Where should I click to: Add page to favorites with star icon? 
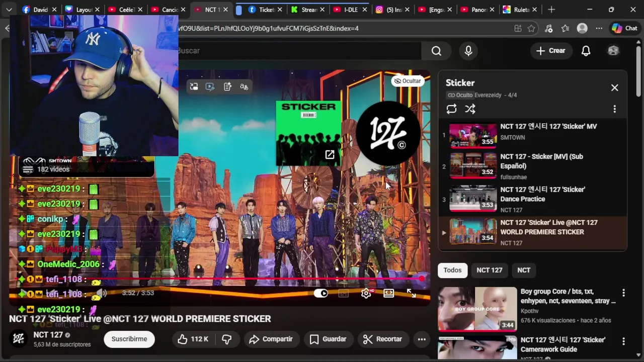531,29
